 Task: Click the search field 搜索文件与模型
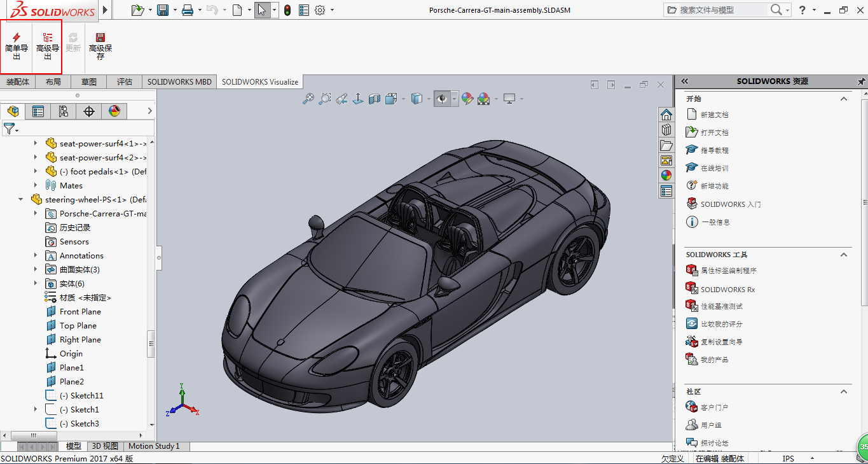pyautogui.click(x=716, y=10)
